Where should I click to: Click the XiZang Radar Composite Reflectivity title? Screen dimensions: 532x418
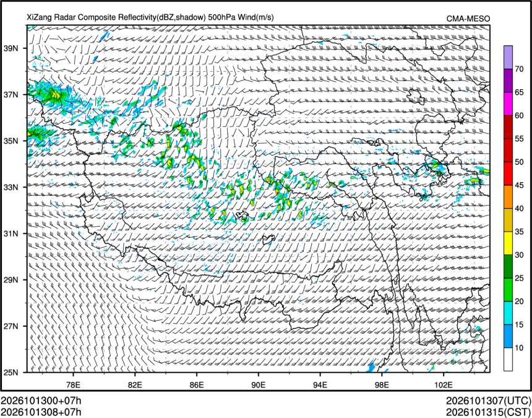150,17
